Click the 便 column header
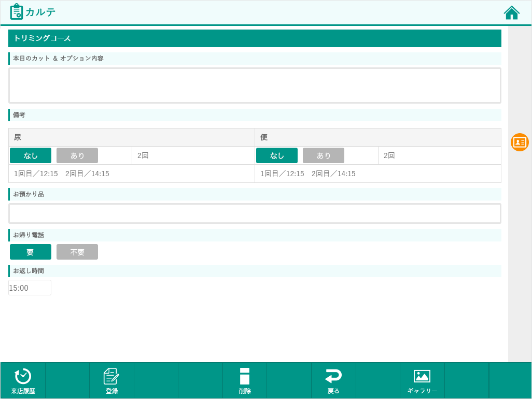Viewport: 532px width, 399px height. tap(378, 137)
